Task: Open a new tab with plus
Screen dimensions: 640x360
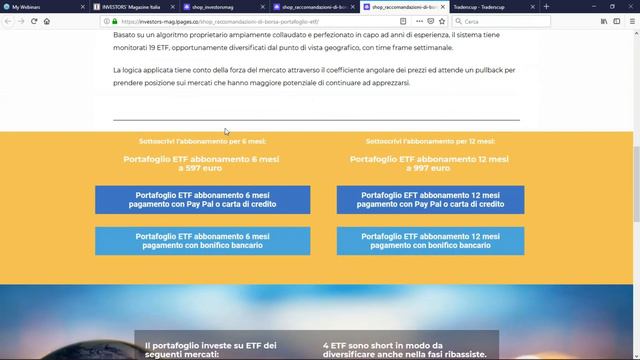Action: (547, 7)
